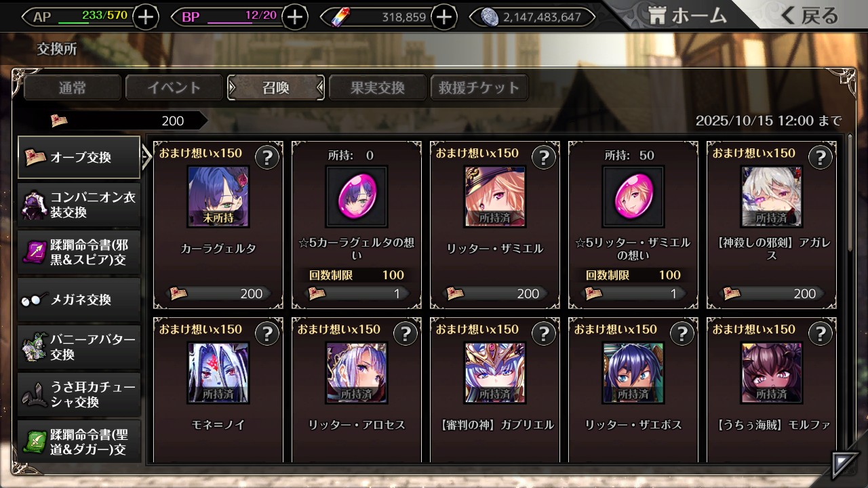Show help for リッター・ザミエル card

[544, 158]
